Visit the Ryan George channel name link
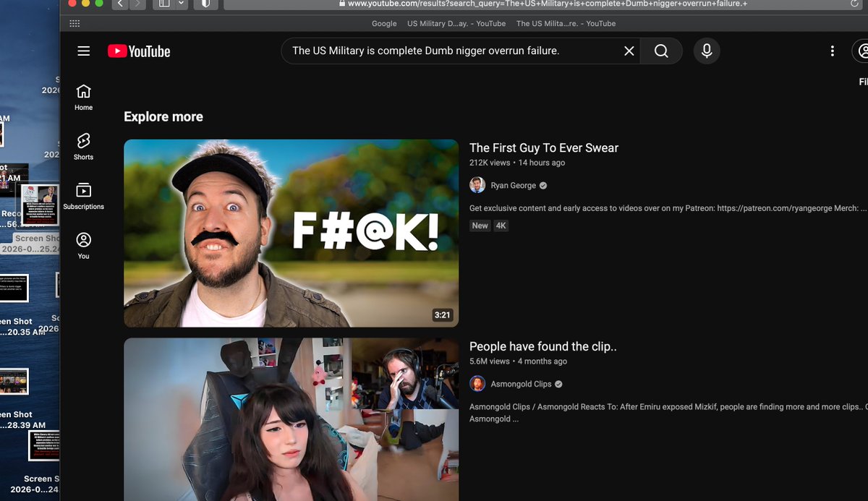 click(x=514, y=185)
